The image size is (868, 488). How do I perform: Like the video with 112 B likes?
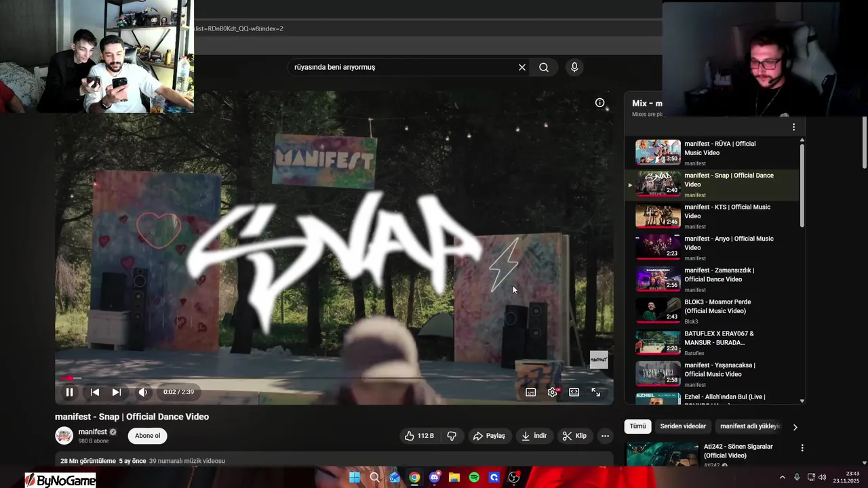pos(419,436)
